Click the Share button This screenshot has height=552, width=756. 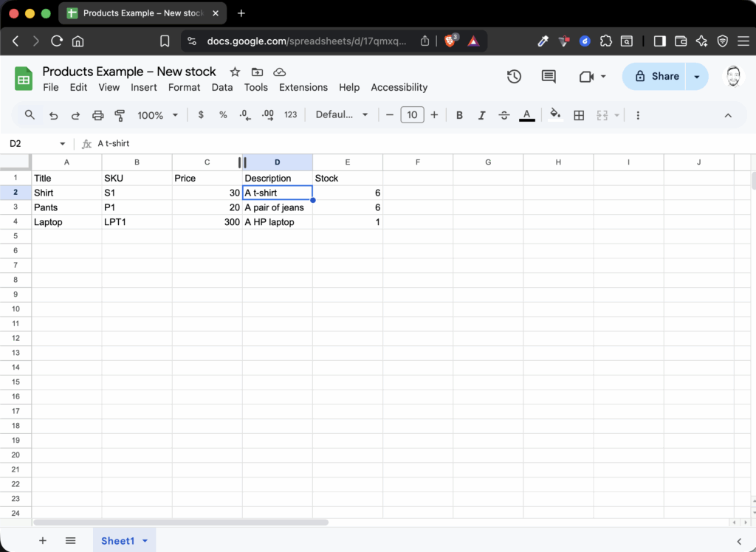click(x=655, y=76)
